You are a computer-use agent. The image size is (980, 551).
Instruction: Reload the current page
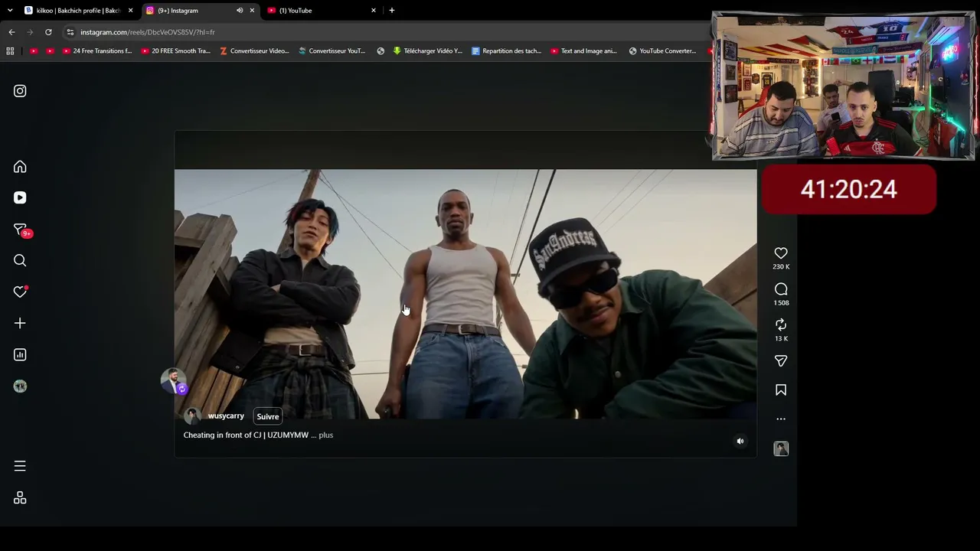click(48, 32)
